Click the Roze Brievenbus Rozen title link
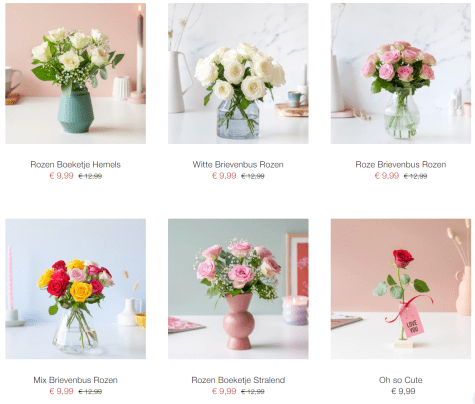 tap(401, 164)
